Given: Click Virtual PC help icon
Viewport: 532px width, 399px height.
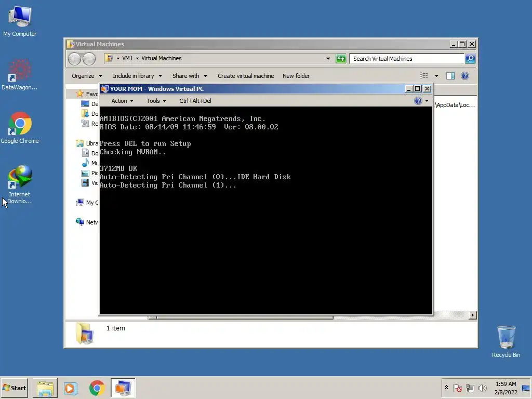Looking at the screenshot, I should point(418,101).
